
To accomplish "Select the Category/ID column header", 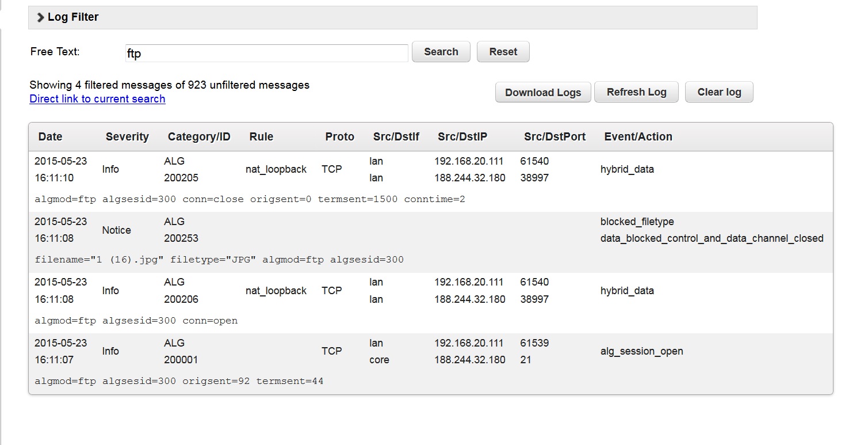I will click(x=198, y=137).
